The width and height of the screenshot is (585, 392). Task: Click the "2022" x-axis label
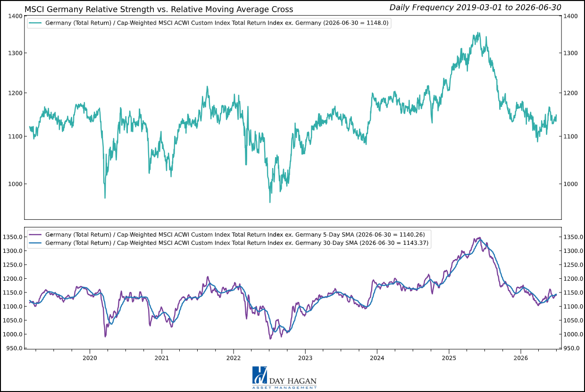coord(234,357)
